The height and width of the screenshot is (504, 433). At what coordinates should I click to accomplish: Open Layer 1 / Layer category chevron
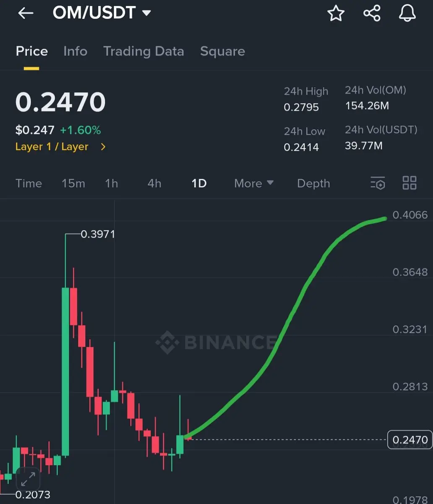click(103, 147)
